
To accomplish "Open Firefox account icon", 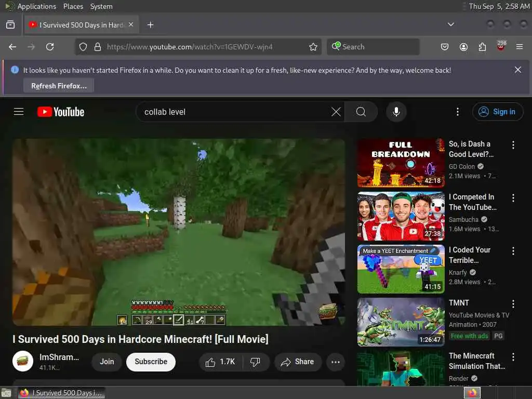I will 463,47.
